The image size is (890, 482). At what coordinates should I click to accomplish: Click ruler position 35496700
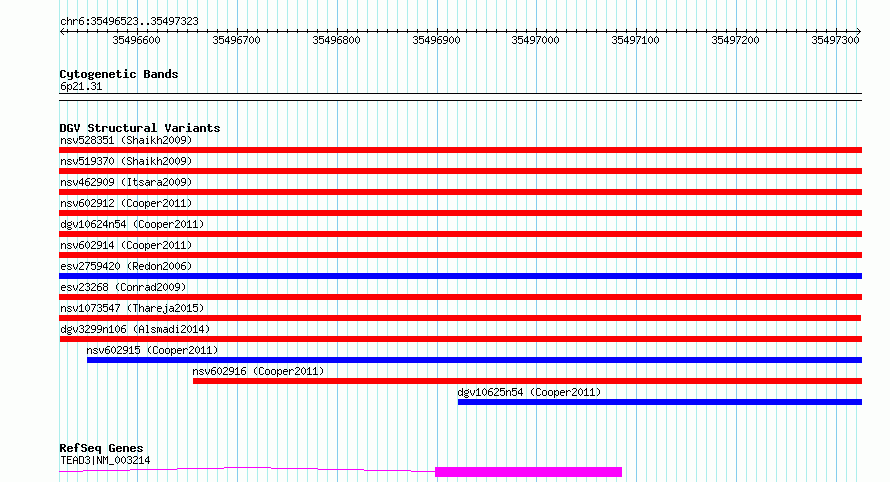tap(236, 40)
